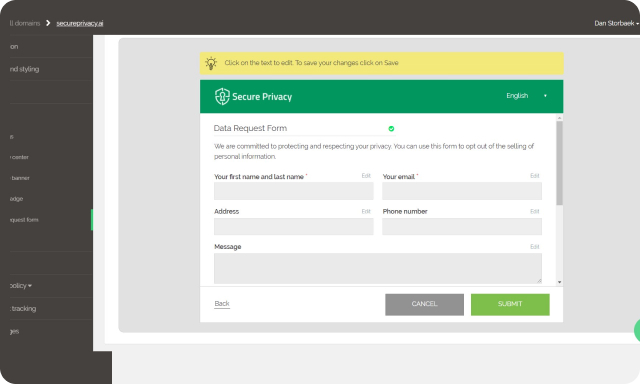Expand the policy sidebar menu
The image size is (640, 384).
click(x=20, y=286)
